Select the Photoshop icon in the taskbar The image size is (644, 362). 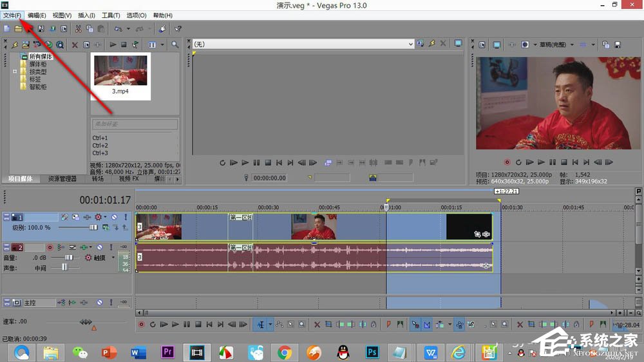coord(372,352)
